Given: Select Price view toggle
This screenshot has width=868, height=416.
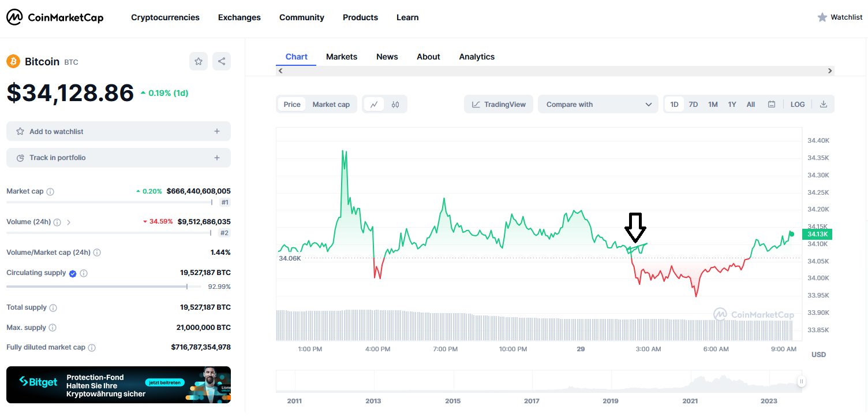Looking at the screenshot, I should pyautogui.click(x=292, y=105).
